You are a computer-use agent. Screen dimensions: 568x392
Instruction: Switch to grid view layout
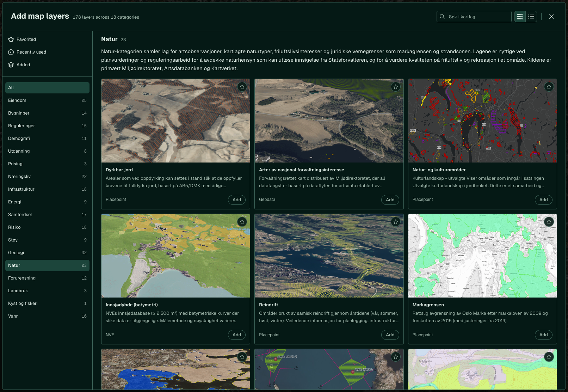pyautogui.click(x=520, y=17)
